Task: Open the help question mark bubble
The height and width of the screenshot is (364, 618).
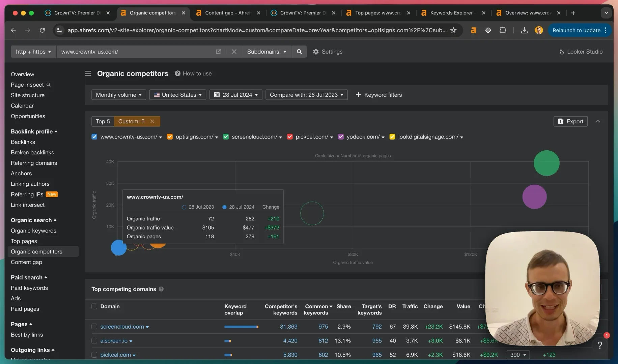Action: (600, 345)
